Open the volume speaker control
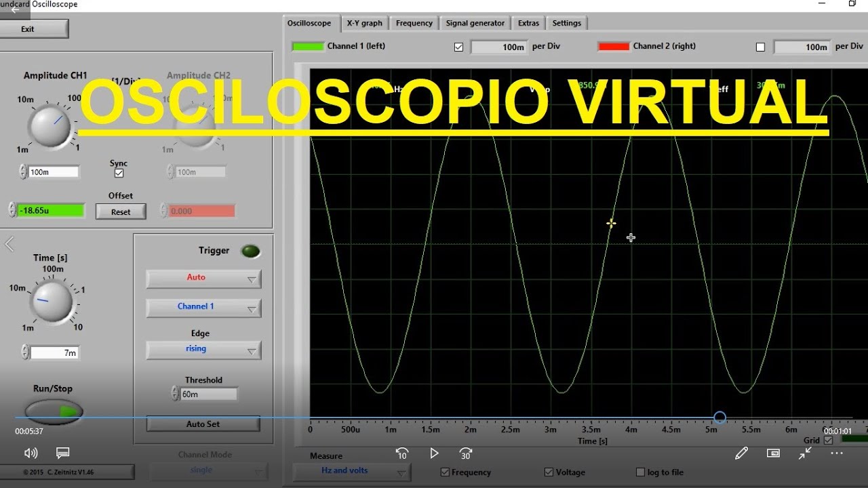Viewport: 868px width, 488px height. click(31, 453)
